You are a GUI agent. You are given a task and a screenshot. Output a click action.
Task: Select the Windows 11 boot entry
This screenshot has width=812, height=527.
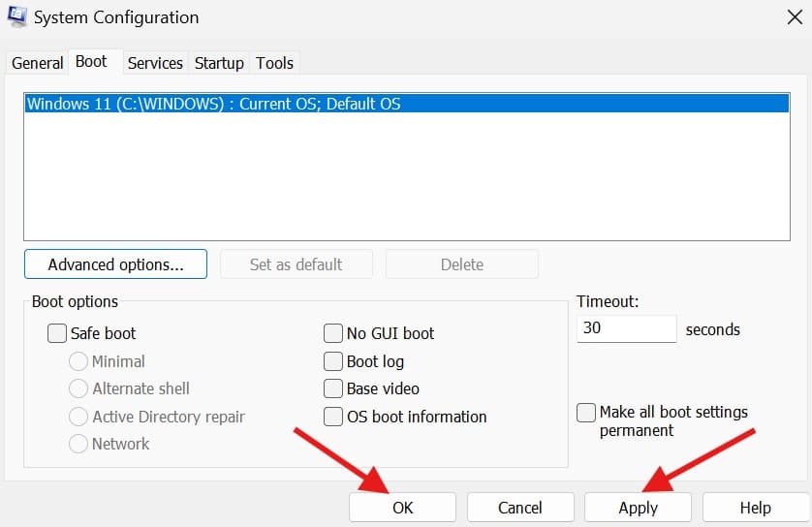[213, 104]
